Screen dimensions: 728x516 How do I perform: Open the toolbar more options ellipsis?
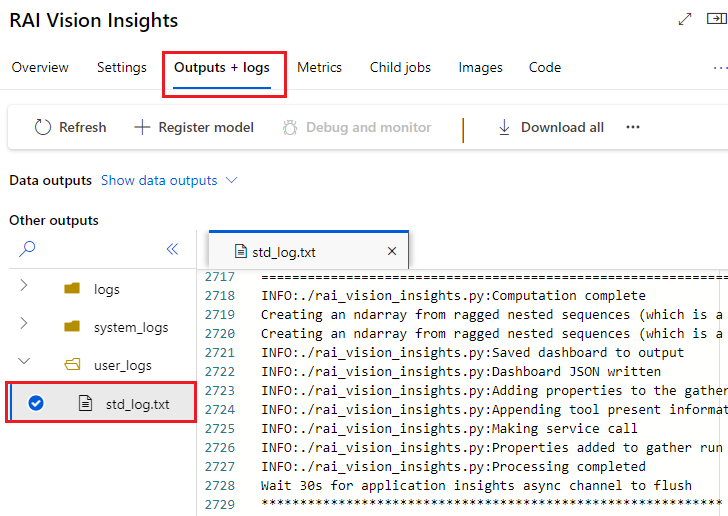tap(633, 127)
